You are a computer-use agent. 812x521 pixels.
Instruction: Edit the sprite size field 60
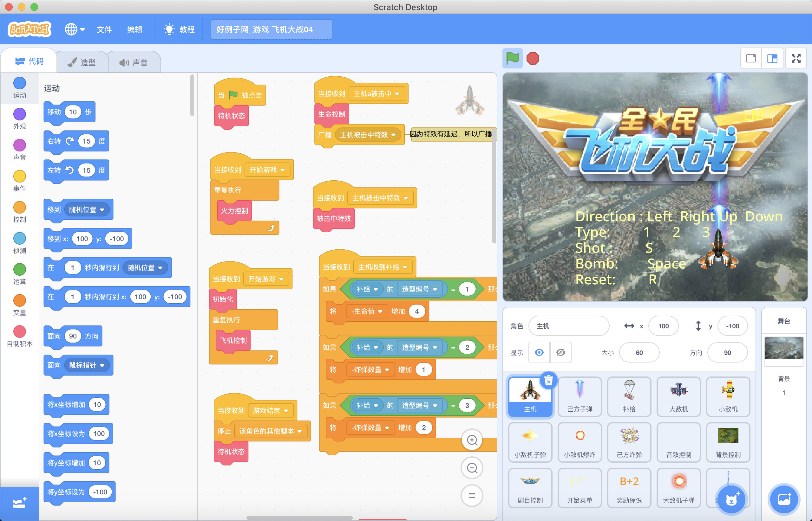pos(639,352)
